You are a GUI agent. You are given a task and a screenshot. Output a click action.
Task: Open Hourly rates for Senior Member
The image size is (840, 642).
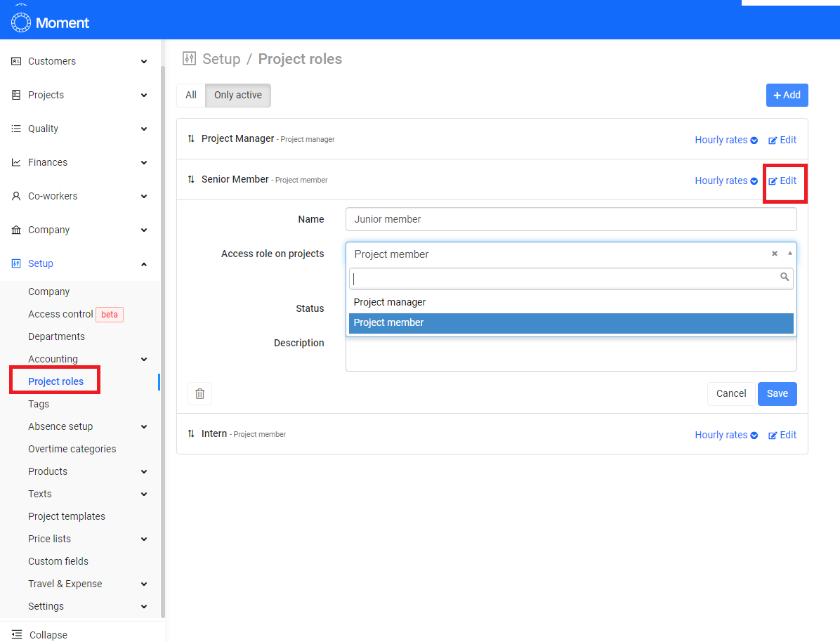pos(726,181)
